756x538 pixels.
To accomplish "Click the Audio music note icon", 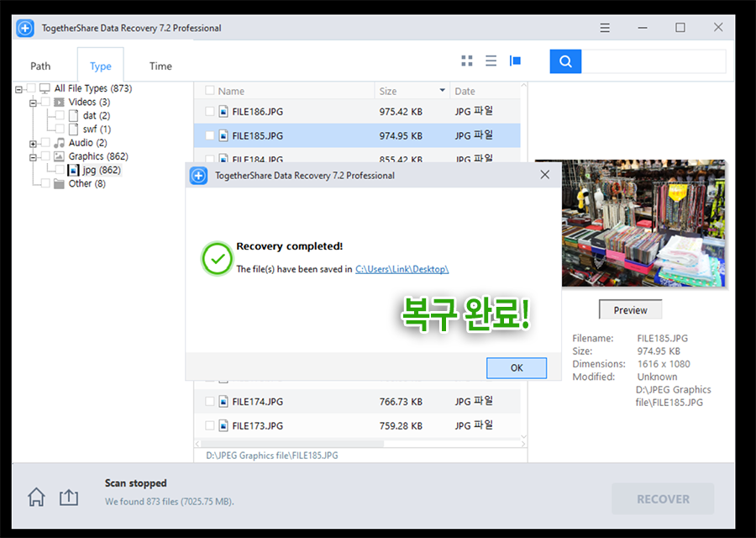I will (59, 143).
